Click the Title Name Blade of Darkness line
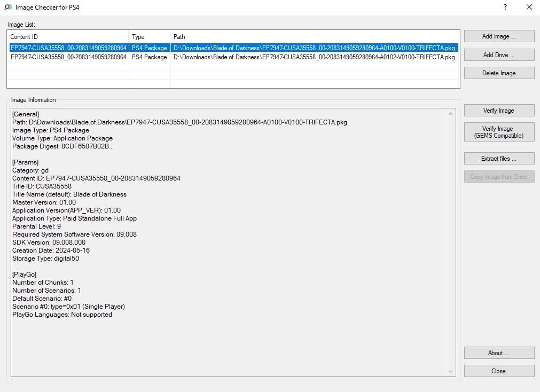The height and width of the screenshot is (392, 540). (69, 194)
